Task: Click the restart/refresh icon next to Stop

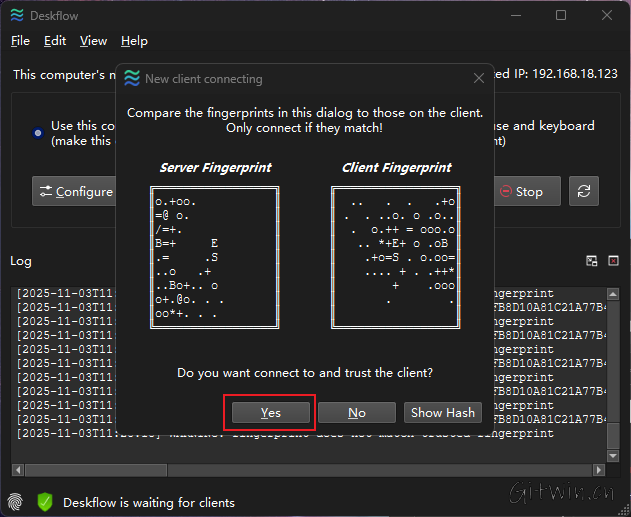Action: [584, 191]
